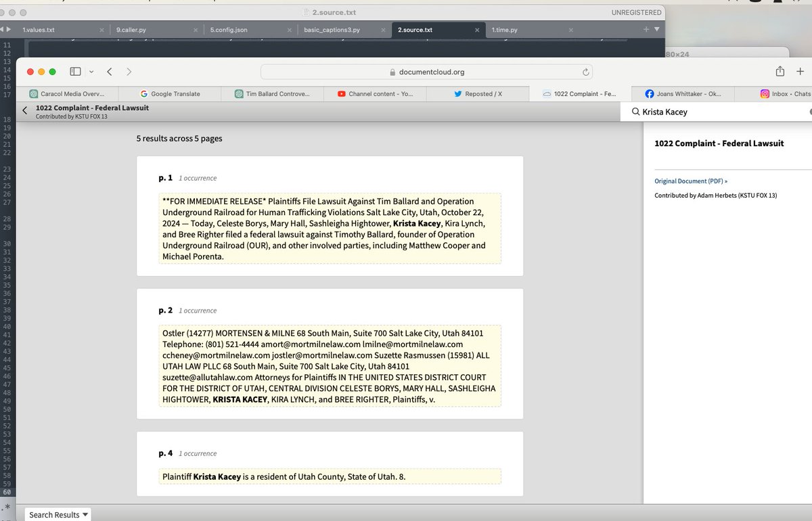Close Safari window with red button

tap(30, 71)
